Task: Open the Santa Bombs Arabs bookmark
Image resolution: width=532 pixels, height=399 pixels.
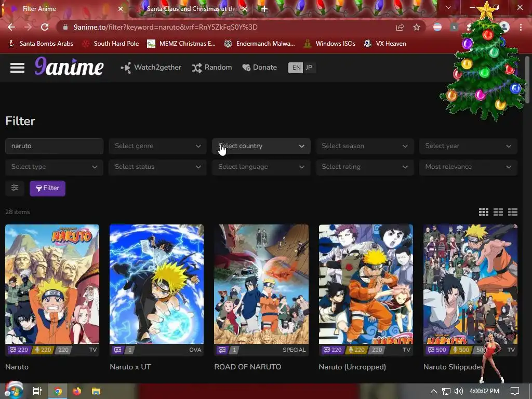Action: click(x=41, y=44)
